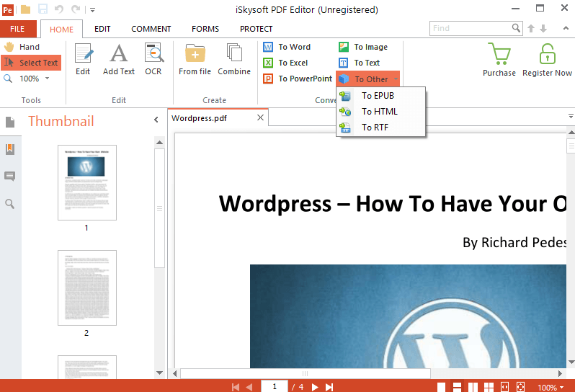Open the document tab list dropdown
Viewport: 575px width, 392px height.
coord(571,116)
